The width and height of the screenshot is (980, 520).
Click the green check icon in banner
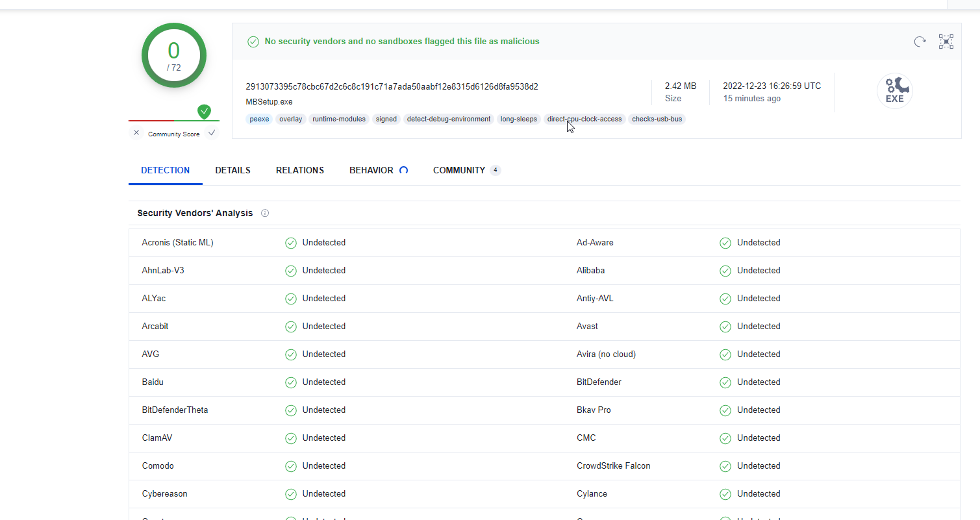[x=253, y=42]
